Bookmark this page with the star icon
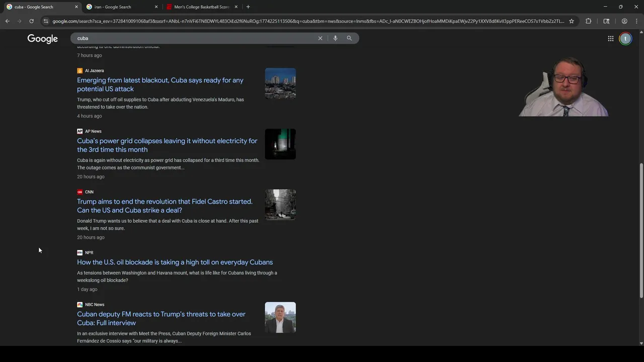The width and height of the screenshot is (644, 362). point(572,21)
